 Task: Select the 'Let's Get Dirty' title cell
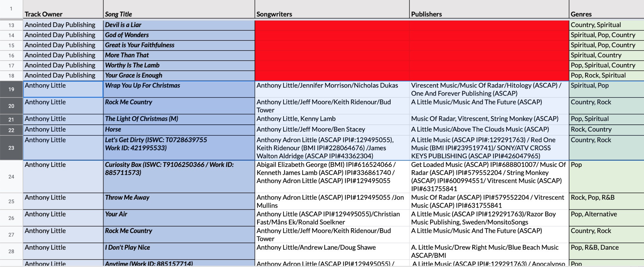179,148
